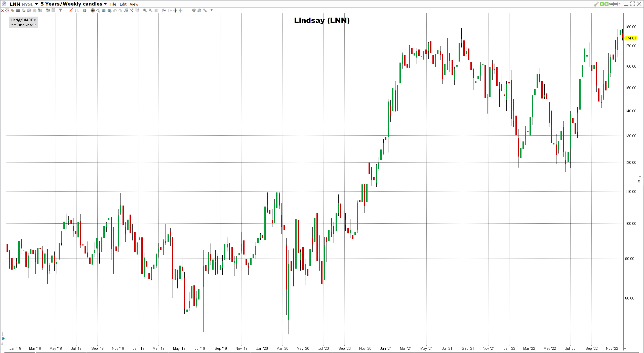The width and height of the screenshot is (644, 353).
Task: Toggle the green chain link grouping icon
Action: point(604,4)
